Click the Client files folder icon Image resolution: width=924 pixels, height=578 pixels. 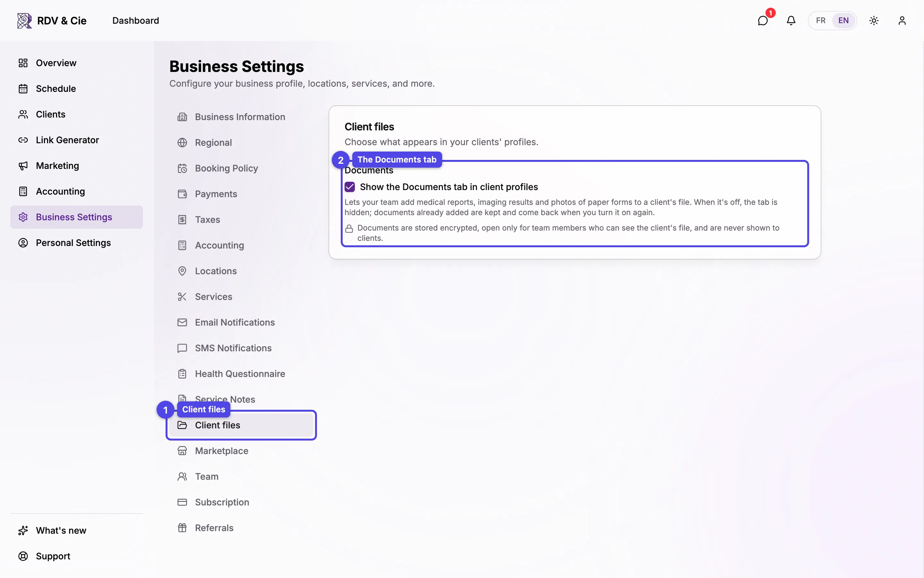click(182, 425)
